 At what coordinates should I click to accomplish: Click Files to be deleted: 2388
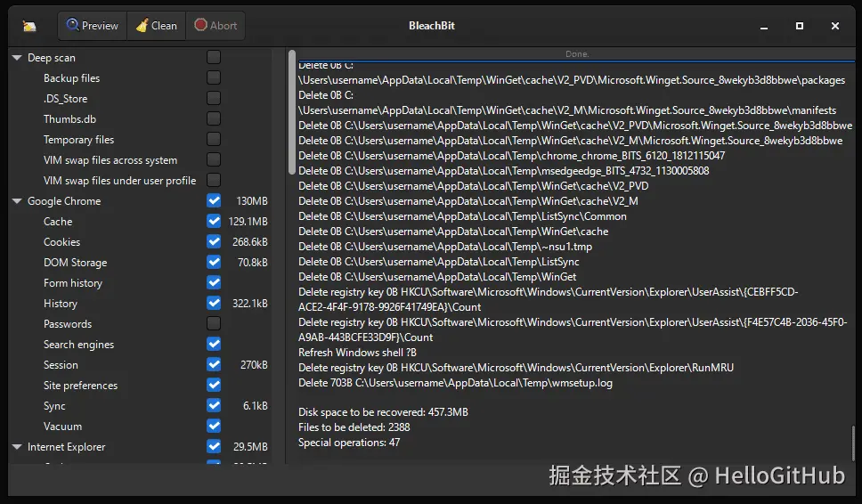(x=354, y=427)
